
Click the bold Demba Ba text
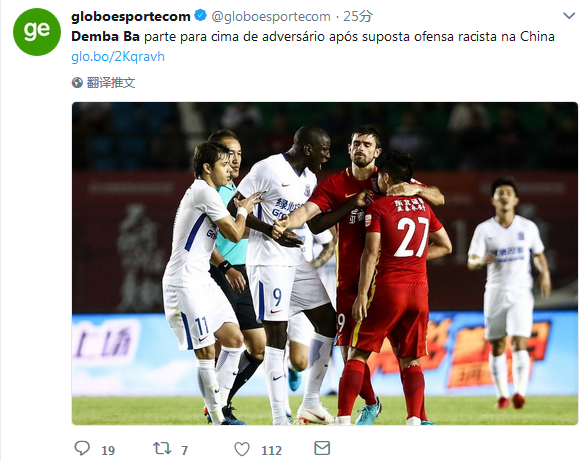pyautogui.click(x=105, y=36)
